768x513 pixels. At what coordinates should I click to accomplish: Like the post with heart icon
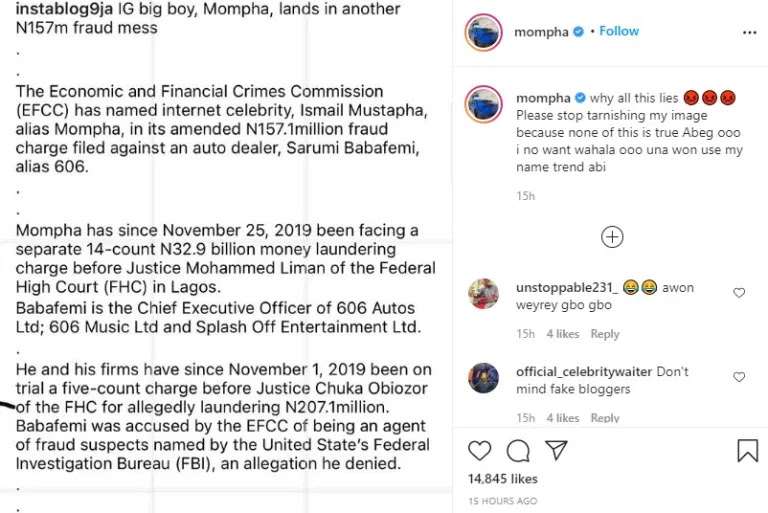click(x=480, y=450)
